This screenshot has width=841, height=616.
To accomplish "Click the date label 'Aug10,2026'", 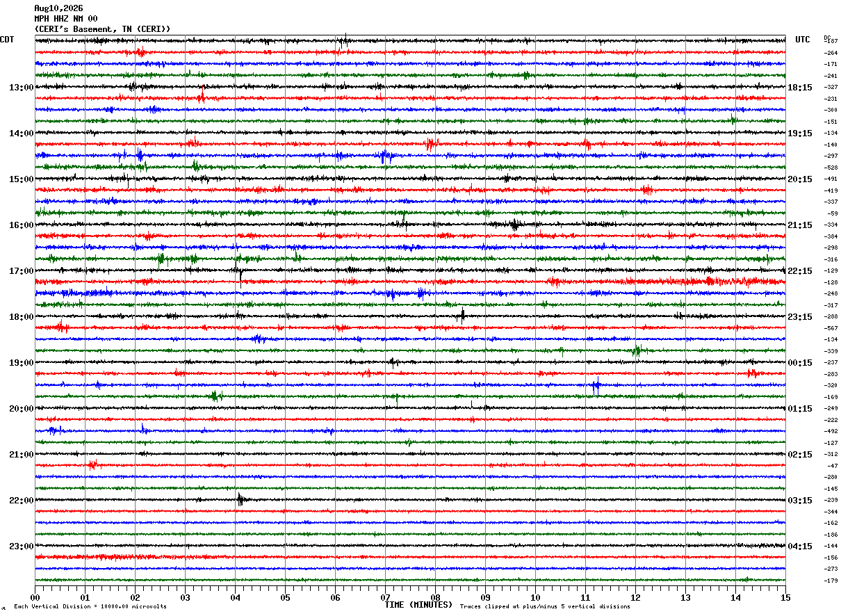I will [58, 8].
